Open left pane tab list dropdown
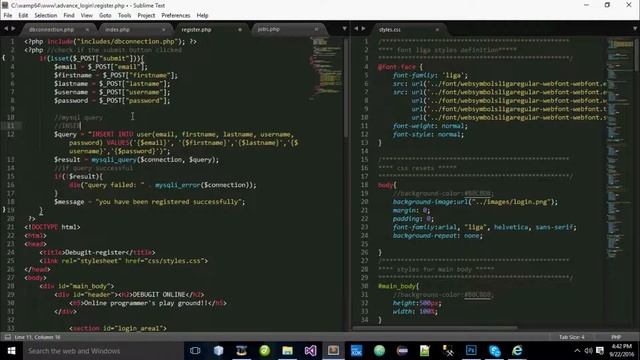Image resolution: width=640 pixels, height=360 pixels. coord(344,29)
